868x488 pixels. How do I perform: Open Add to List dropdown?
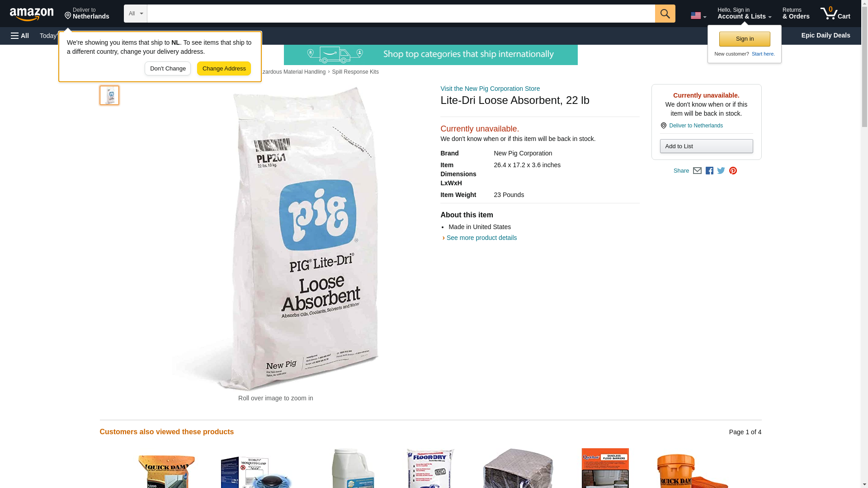click(x=706, y=146)
